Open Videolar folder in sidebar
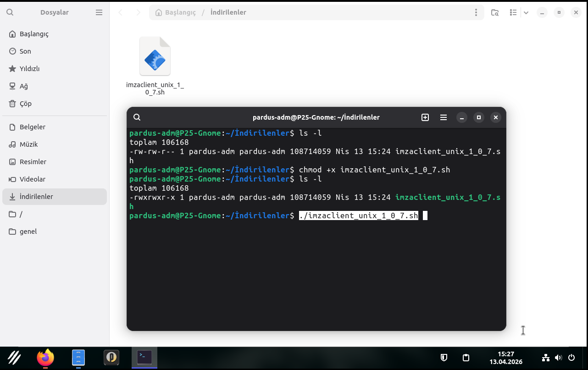 coord(55,179)
